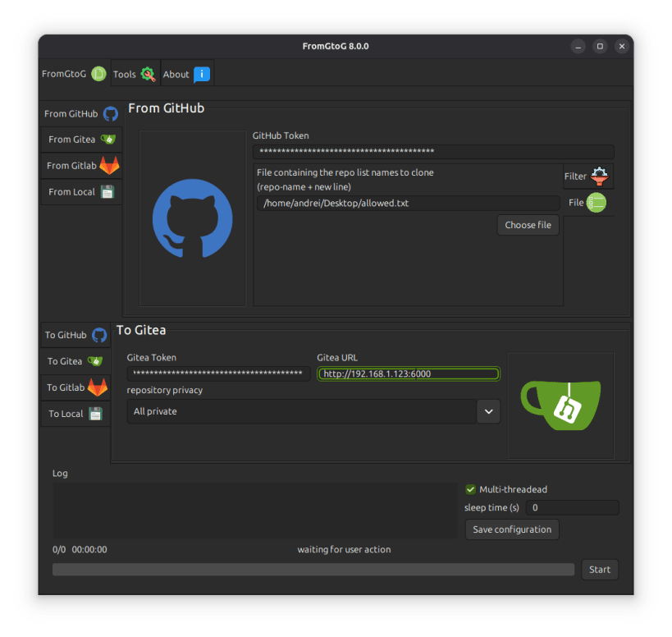Click the 0/0 counter text

click(59, 549)
